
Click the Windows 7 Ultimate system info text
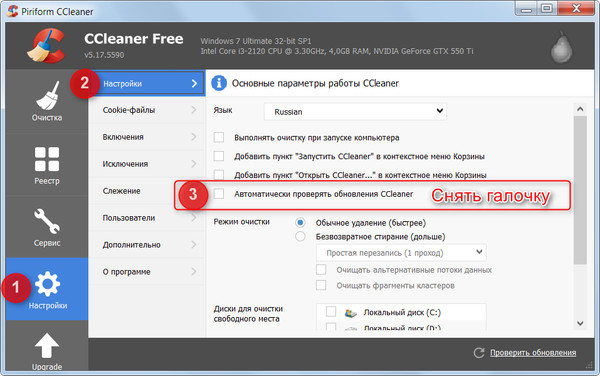256,41
